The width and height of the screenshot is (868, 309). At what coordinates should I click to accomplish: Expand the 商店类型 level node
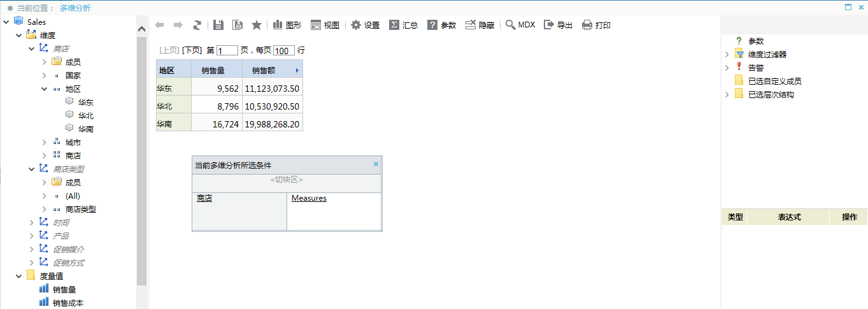click(44, 209)
